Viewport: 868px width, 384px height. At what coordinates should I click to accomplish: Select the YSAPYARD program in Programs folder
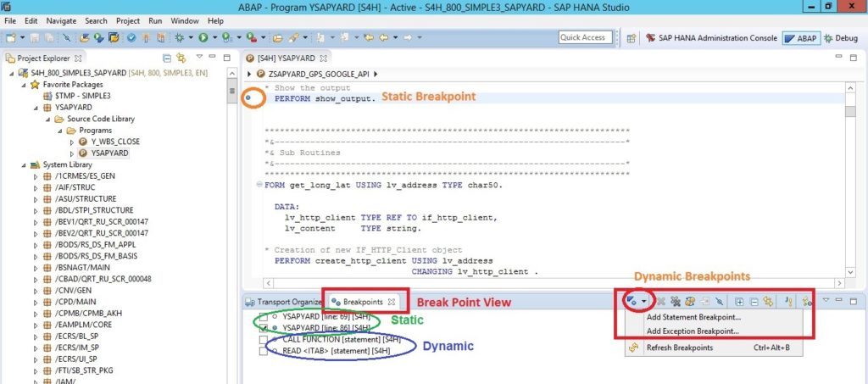[x=103, y=153]
